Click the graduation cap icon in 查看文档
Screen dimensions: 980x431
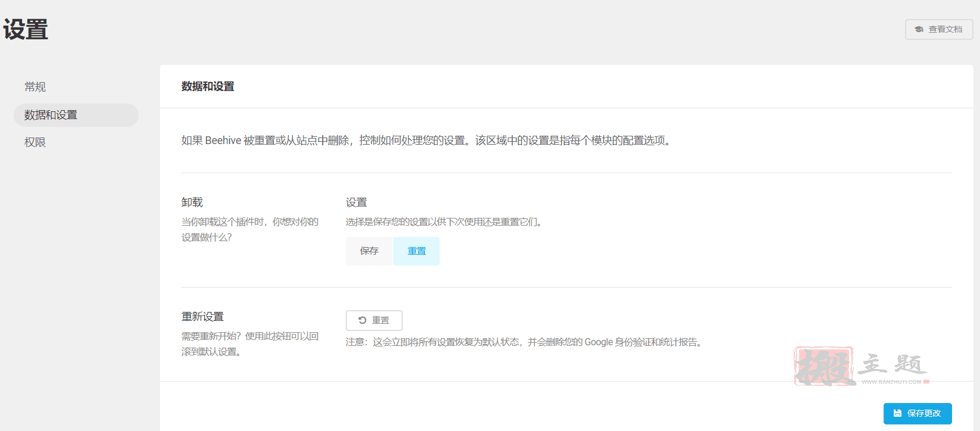point(919,29)
